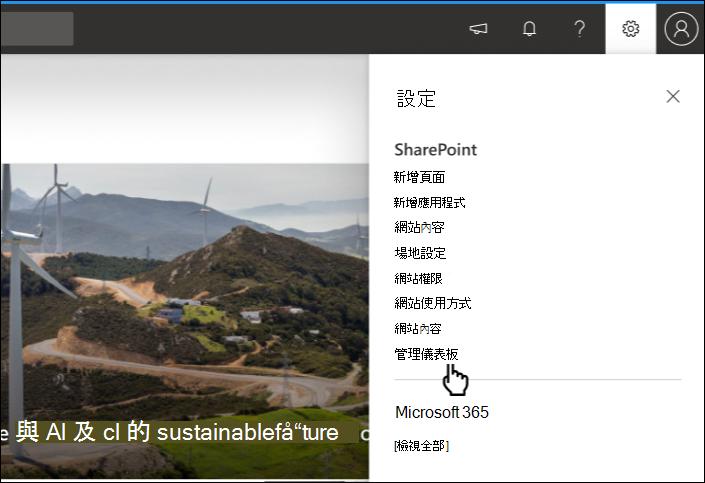Open 網站內容 above 場地設定

click(419, 228)
